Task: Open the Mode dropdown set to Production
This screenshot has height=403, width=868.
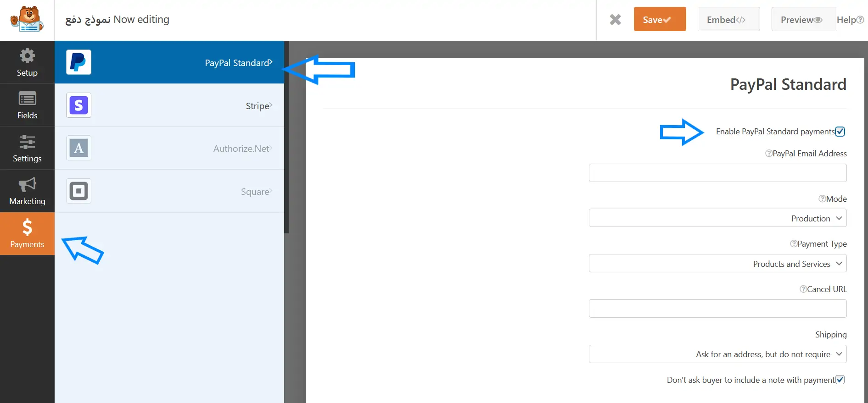Action: point(717,218)
